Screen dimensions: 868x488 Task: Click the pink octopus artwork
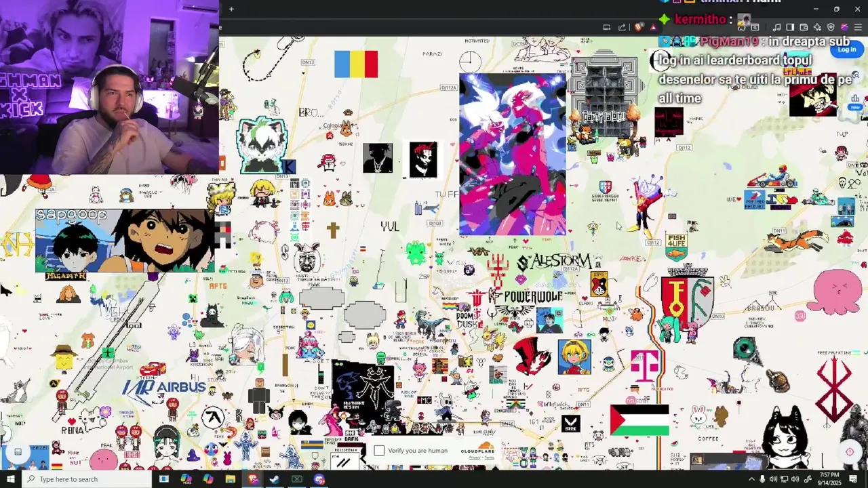tap(838, 292)
